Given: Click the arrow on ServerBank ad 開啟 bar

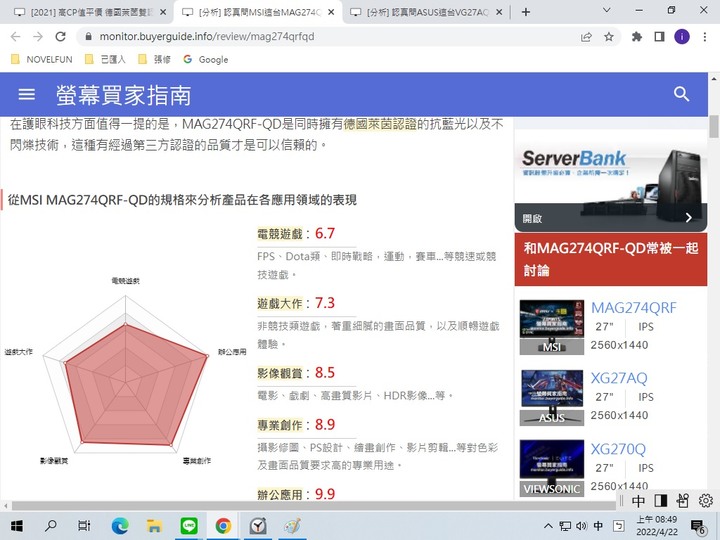Looking at the screenshot, I should click(x=688, y=218).
